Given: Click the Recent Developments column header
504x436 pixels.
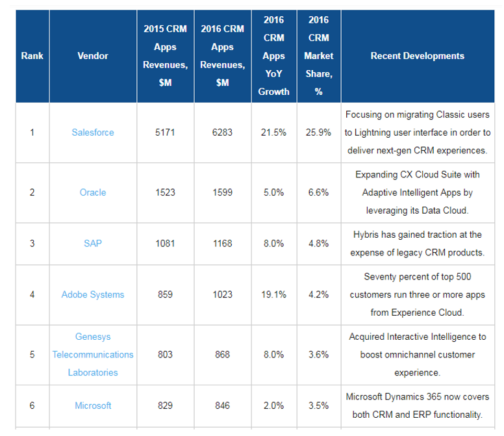Looking at the screenshot, I should [x=418, y=56].
